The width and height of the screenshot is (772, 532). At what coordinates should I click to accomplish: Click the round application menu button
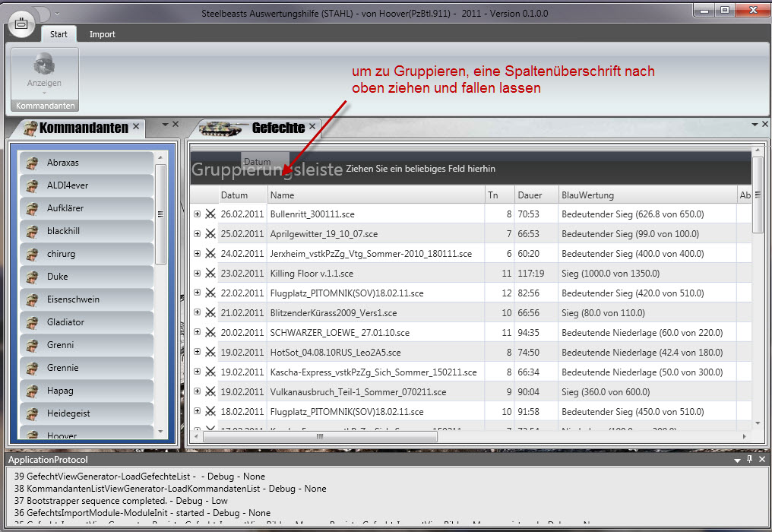(x=21, y=22)
